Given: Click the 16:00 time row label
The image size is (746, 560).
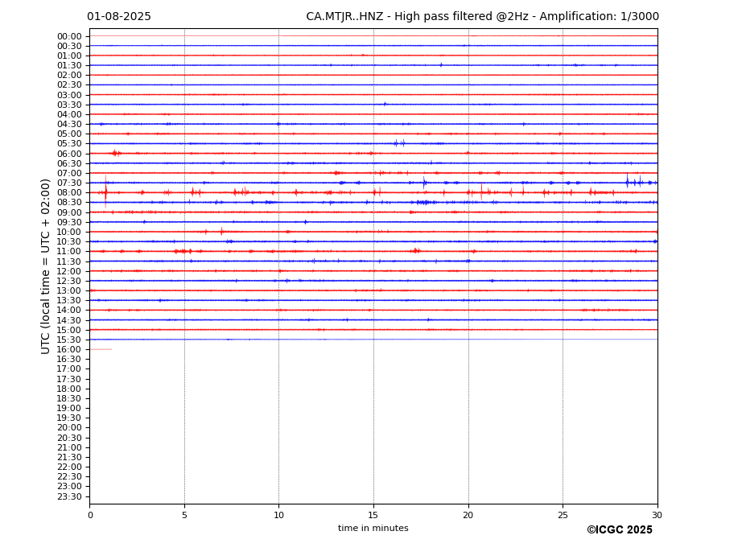Looking at the screenshot, I should tap(69, 350).
